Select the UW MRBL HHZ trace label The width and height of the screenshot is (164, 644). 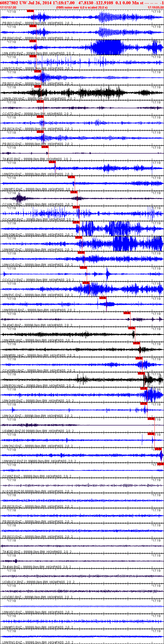click(38, 355)
